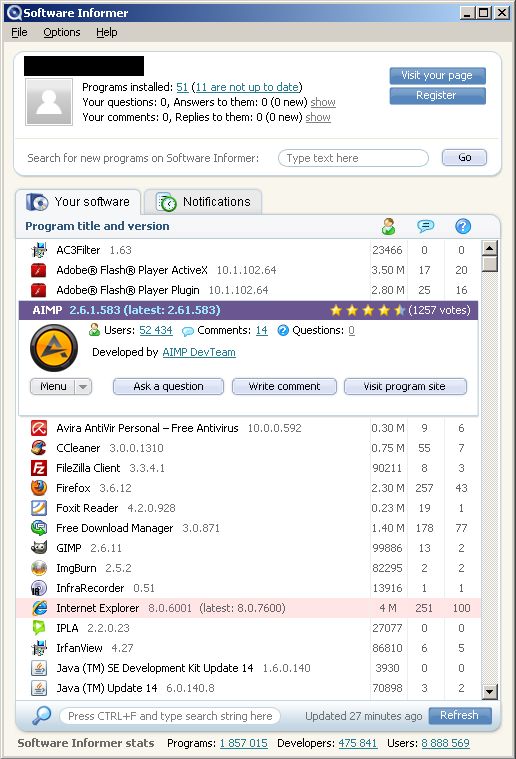Click the Java SE Development Kit icon
Screen dimensions: 516x759
[39, 668]
